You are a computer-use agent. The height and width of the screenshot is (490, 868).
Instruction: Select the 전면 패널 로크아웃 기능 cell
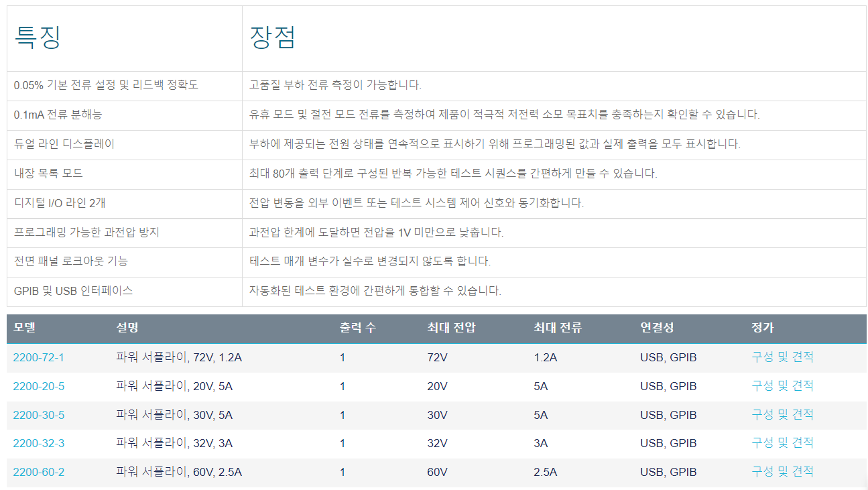(125, 262)
